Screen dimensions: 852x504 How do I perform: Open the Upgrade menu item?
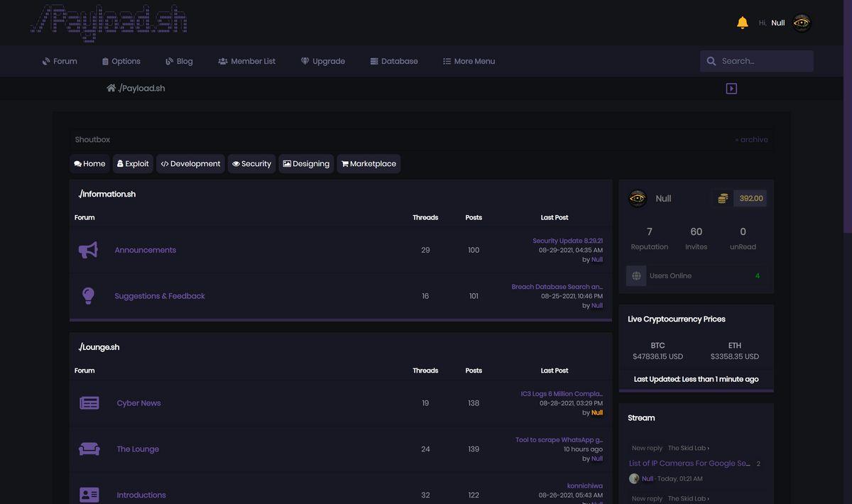pyautogui.click(x=322, y=61)
